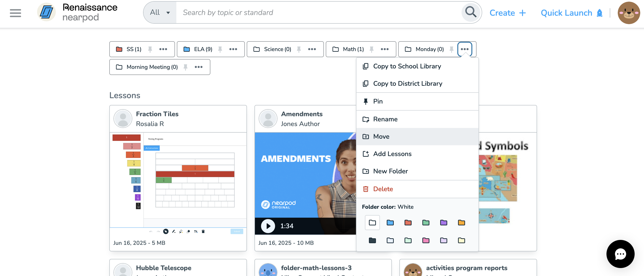The height and width of the screenshot is (276, 644).
Task: Select the red folder color
Action: (x=408, y=222)
